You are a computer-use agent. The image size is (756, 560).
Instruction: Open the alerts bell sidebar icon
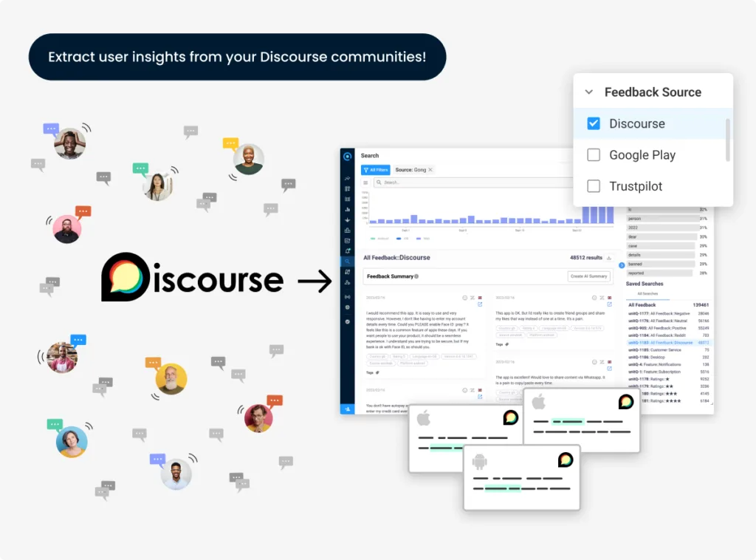[x=347, y=251]
